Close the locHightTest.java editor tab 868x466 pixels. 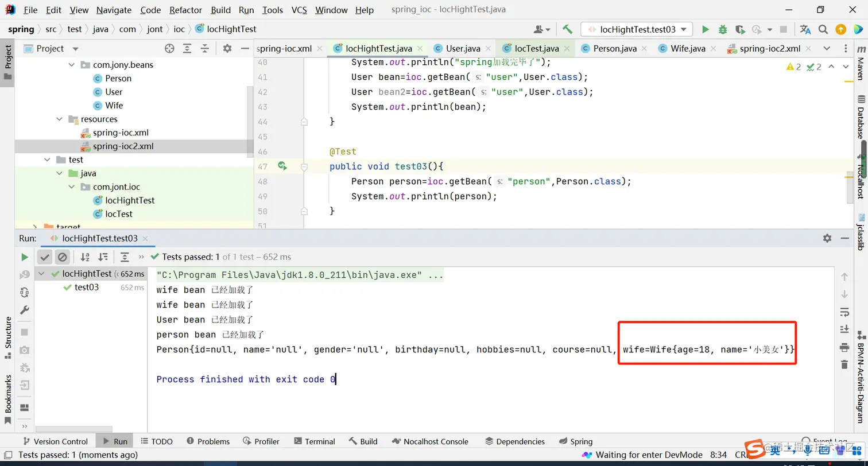click(420, 49)
